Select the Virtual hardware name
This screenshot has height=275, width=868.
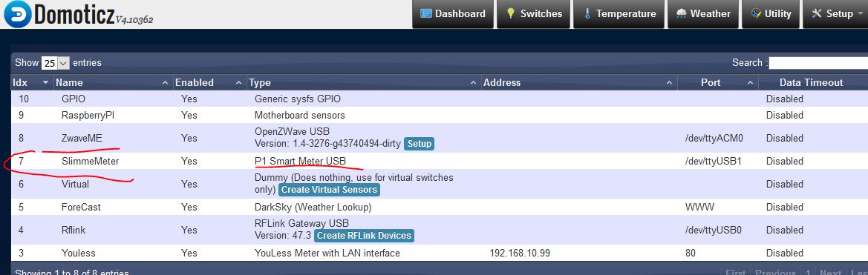coord(75,184)
